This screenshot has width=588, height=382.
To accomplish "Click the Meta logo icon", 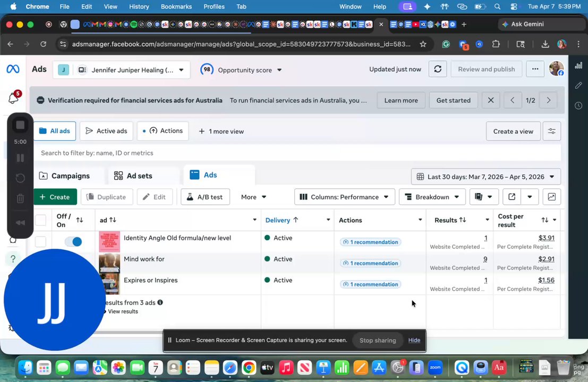I will click(x=13, y=69).
